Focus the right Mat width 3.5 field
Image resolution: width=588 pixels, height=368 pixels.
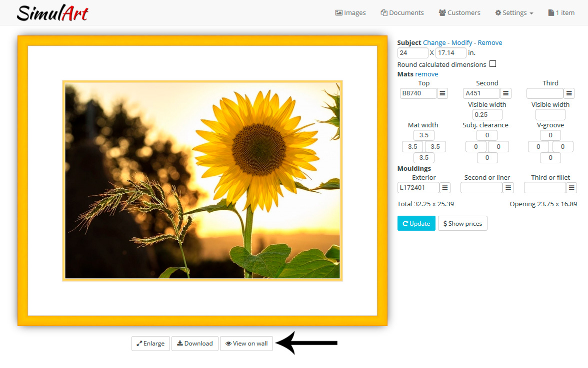tap(435, 146)
